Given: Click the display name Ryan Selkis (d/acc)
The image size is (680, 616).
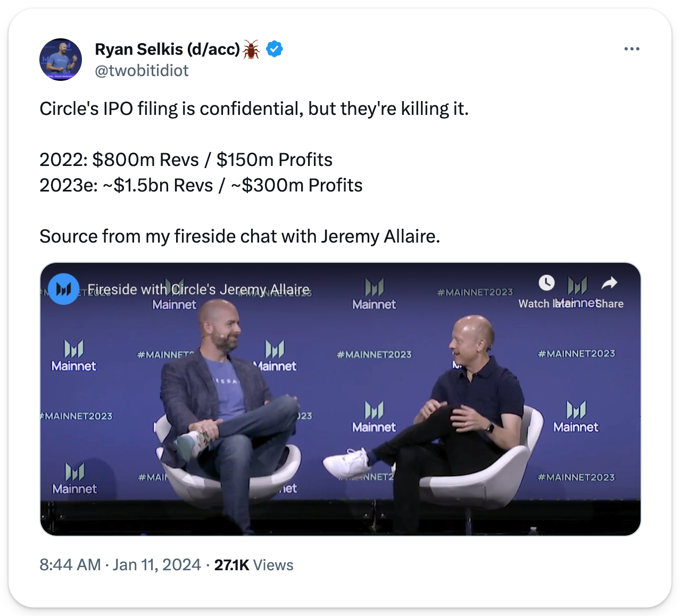Looking at the screenshot, I should pos(167,49).
